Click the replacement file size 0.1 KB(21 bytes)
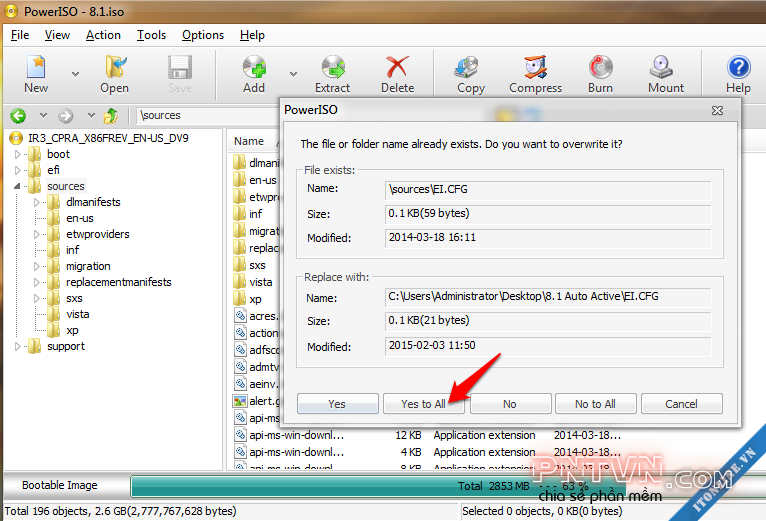 pos(548,321)
